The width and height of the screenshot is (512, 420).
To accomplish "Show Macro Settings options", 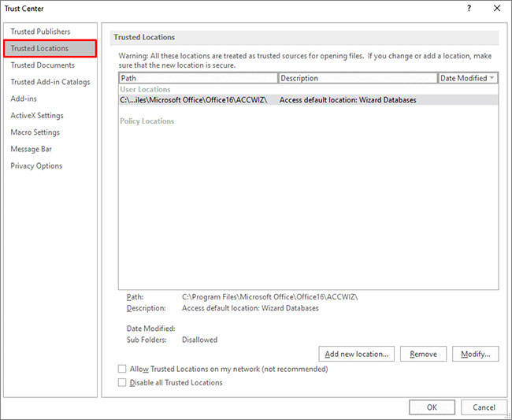I will (x=35, y=132).
